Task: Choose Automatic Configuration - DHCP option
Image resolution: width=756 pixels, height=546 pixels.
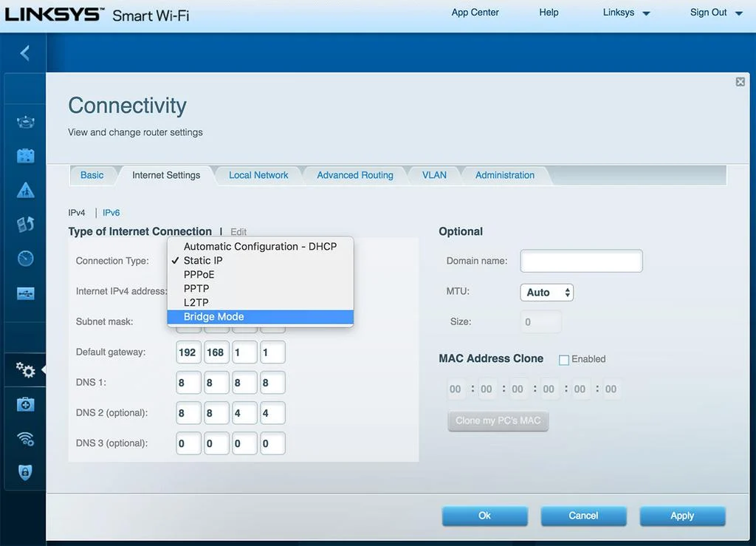Action: 261,247
